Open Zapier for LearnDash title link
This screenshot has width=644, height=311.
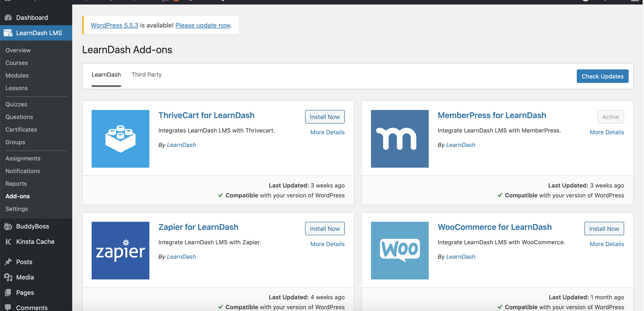click(x=198, y=227)
